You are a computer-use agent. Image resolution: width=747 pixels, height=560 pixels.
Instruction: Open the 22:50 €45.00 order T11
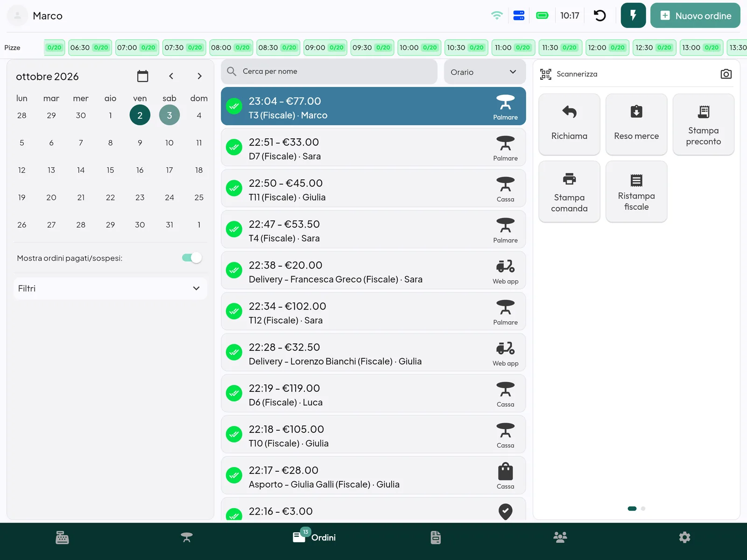[x=373, y=188]
